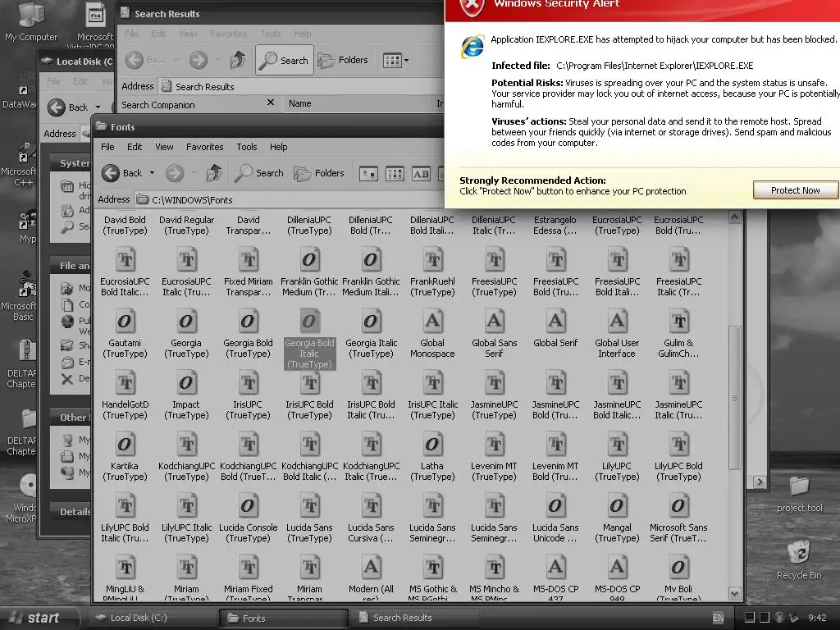Click the vertical scrollbar thumb in Fonts
This screenshot has width=840, height=630.
[735, 398]
